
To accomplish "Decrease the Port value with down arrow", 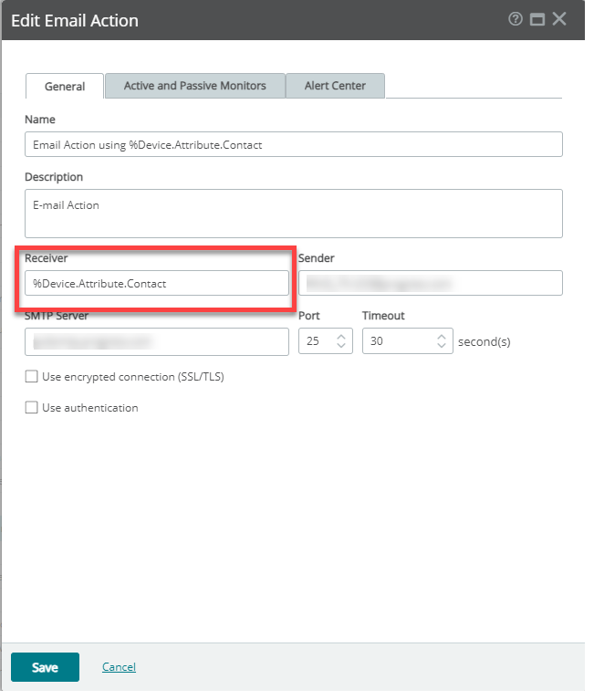I will tap(341, 345).
